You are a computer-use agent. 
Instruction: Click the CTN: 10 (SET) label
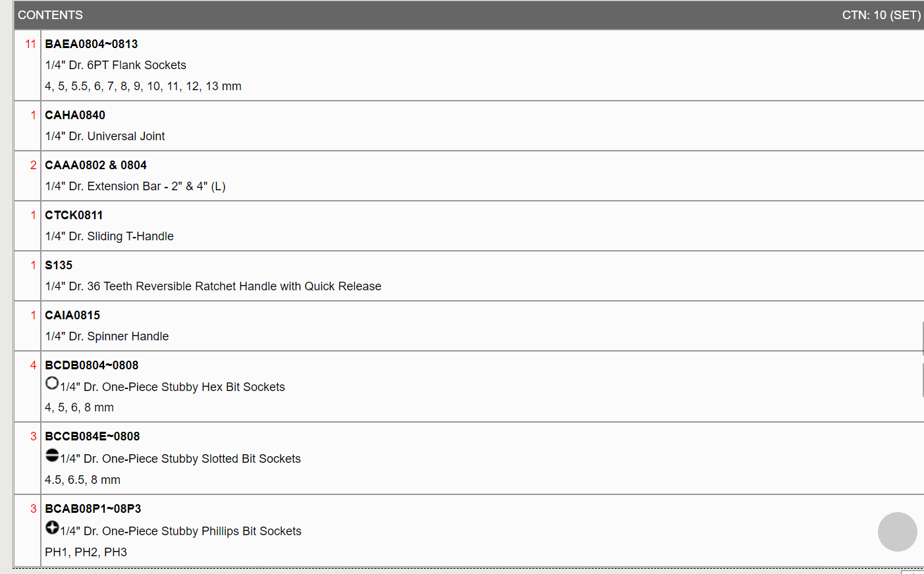(881, 15)
